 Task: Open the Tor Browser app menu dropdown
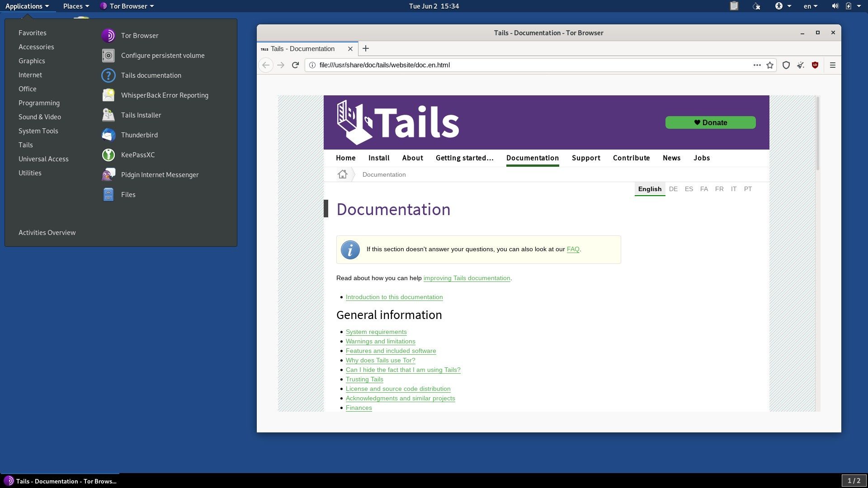[x=127, y=6]
